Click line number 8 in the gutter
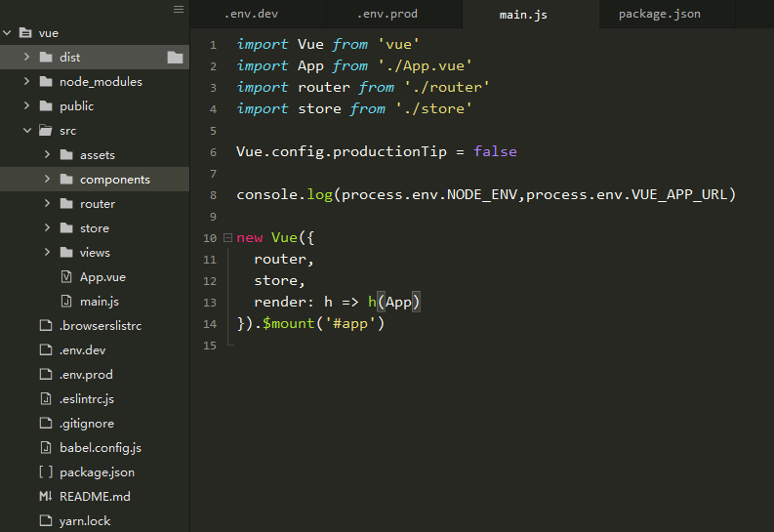 point(213,195)
